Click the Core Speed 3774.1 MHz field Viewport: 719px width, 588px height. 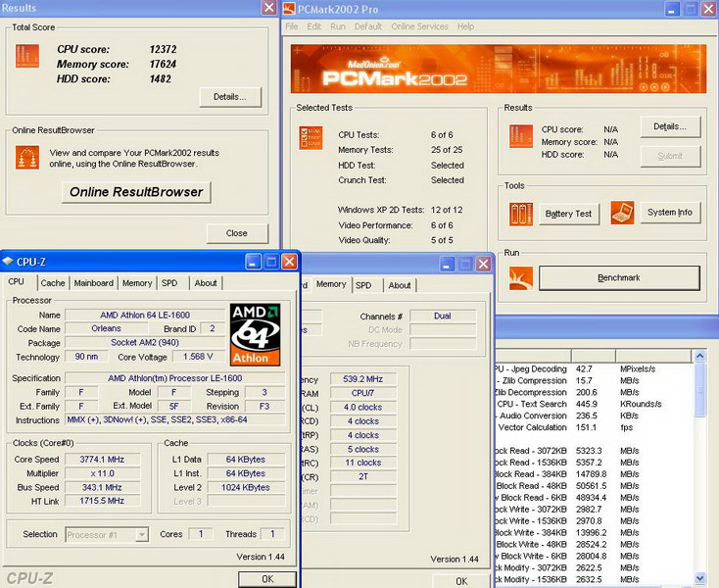tap(102, 459)
